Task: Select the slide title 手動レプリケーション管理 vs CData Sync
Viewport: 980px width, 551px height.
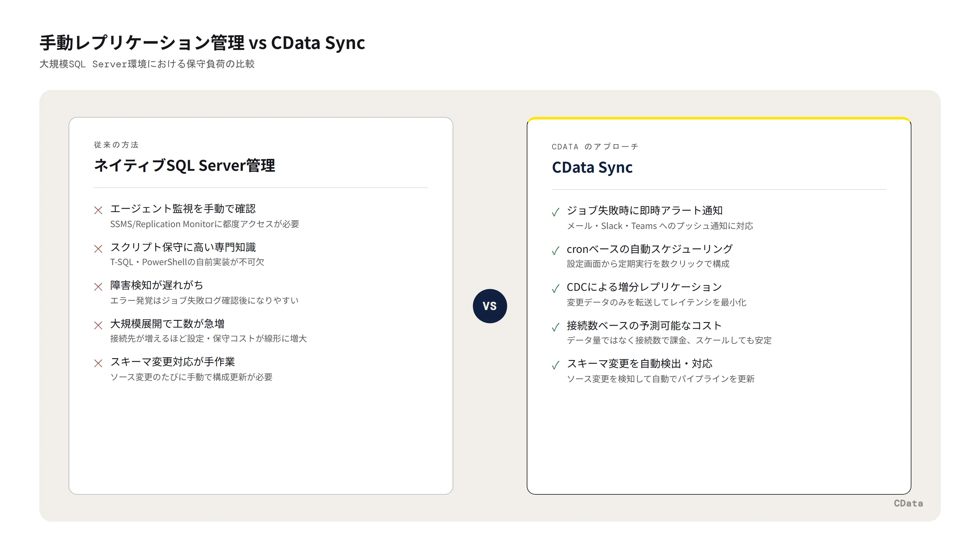Action: tap(202, 42)
